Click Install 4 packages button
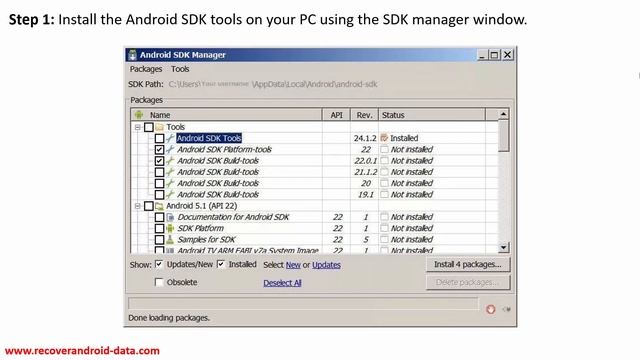This screenshot has height=360, width=640. point(468,264)
